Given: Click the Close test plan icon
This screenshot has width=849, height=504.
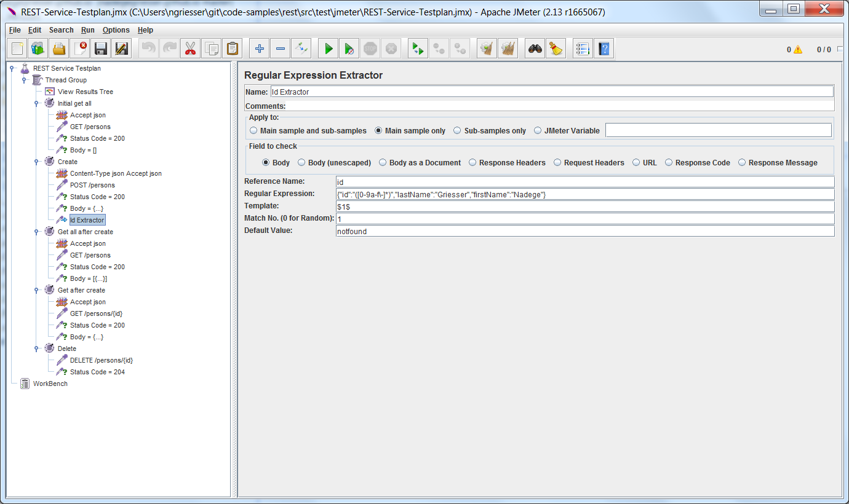Looking at the screenshot, I should pyautogui.click(x=80, y=49).
